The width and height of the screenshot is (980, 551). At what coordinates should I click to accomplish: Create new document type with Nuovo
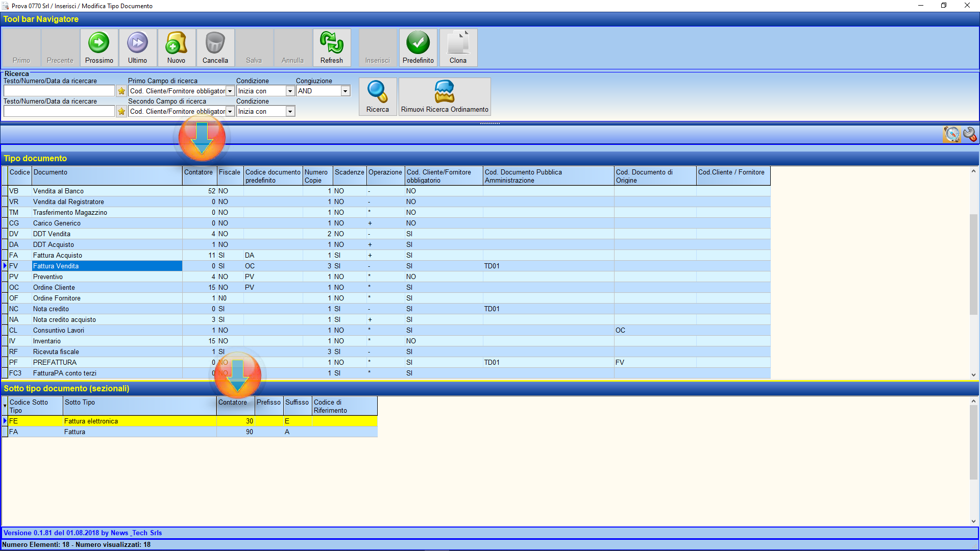[176, 47]
